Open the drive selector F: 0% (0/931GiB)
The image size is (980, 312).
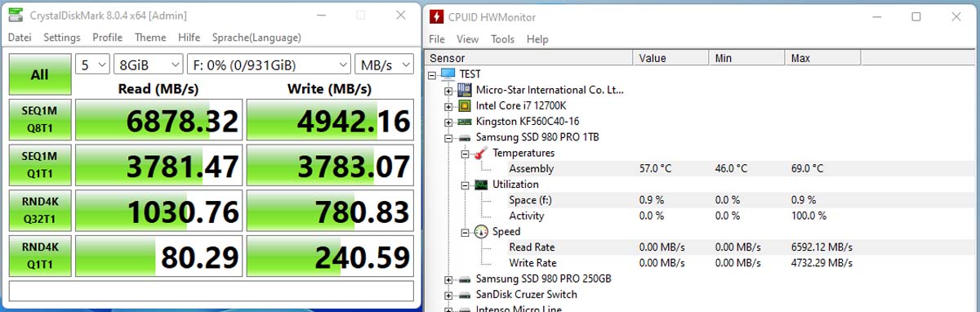tap(269, 65)
